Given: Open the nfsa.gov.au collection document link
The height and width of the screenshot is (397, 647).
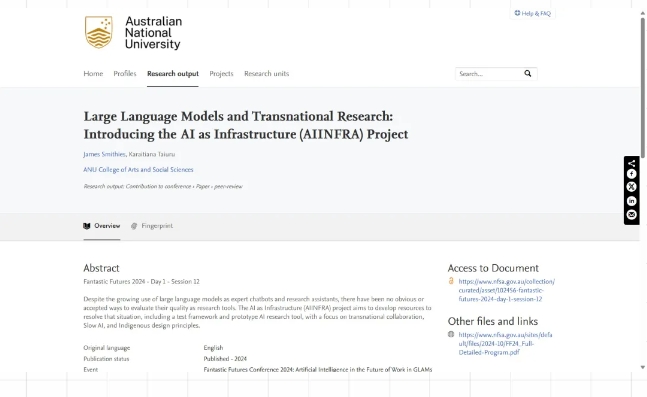Looking at the screenshot, I should [507, 290].
